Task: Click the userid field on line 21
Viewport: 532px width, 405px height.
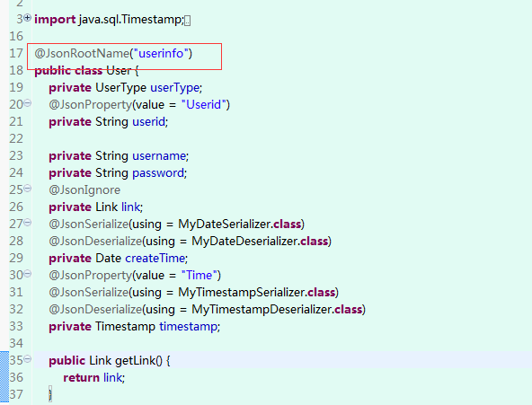Action: coord(148,121)
